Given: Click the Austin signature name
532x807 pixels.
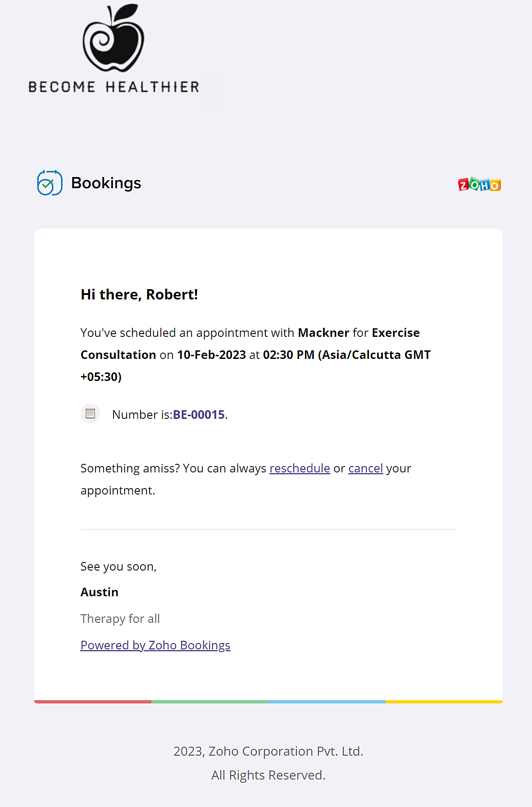Looking at the screenshot, I should [100, 592].
